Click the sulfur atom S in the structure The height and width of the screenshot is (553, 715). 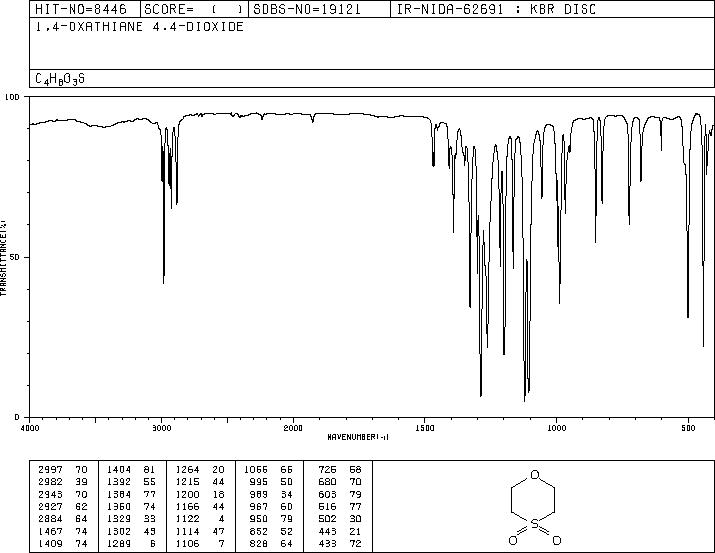click(535, 525)
